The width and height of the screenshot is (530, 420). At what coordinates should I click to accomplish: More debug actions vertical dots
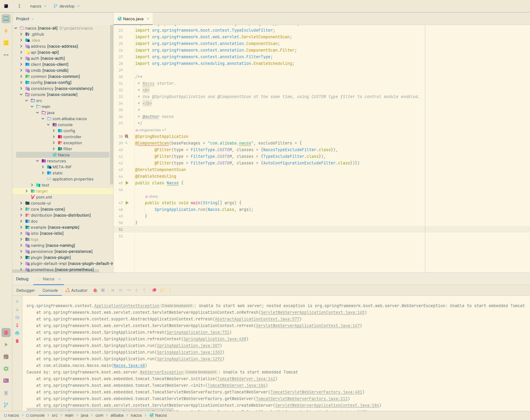[x=170, y=290]
